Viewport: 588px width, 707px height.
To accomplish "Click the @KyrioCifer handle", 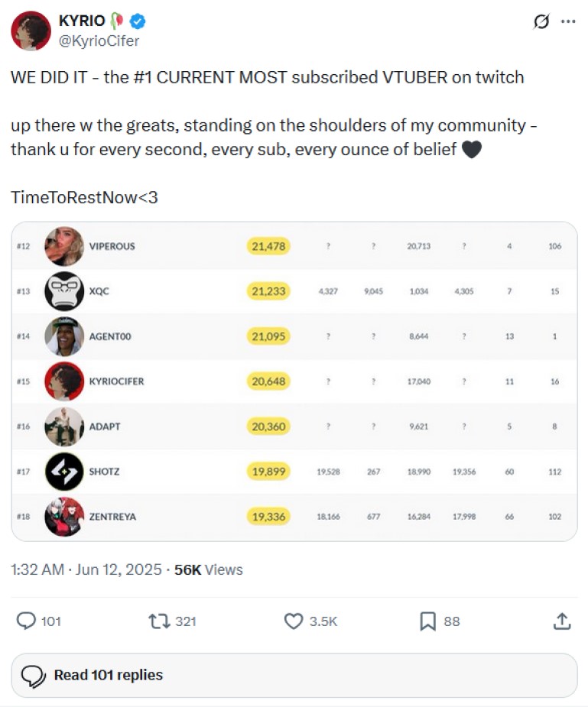I will tap(99, 41).
